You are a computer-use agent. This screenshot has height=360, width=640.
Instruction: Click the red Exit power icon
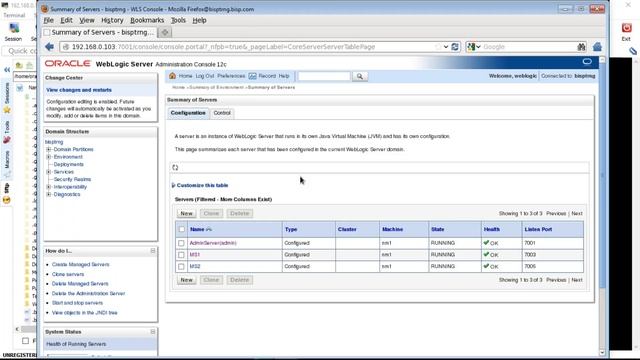[x=627, y=28]
